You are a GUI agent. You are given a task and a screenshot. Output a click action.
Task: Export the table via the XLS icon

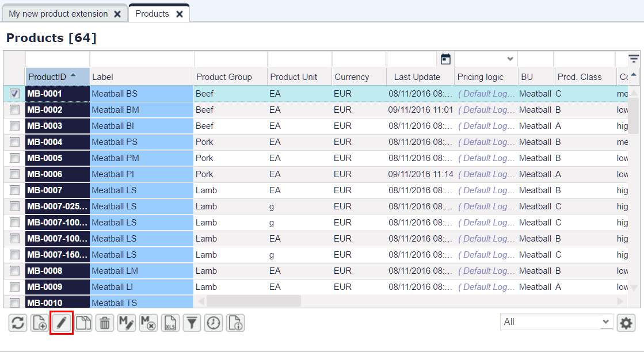pyautogui.click(x=170, y=323)
